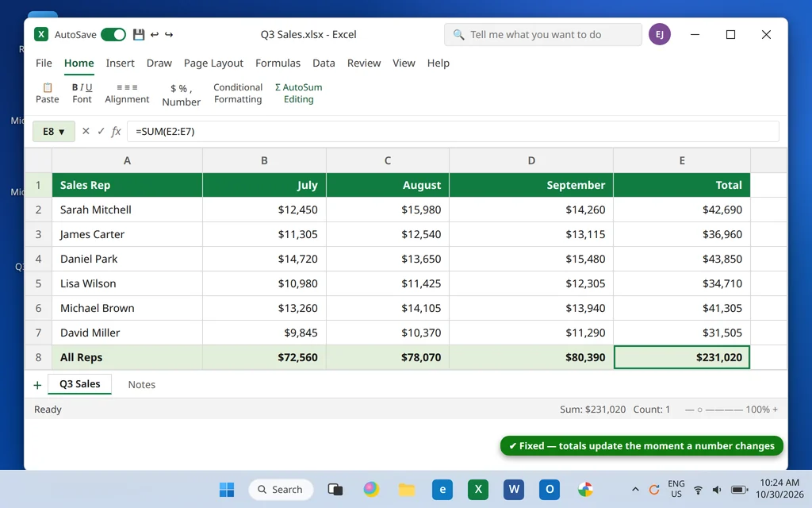Image resolution: width=812 pixels, height=508 pixels.
Task: Go to the Formulas tab
Action: [x=278, y=63]
